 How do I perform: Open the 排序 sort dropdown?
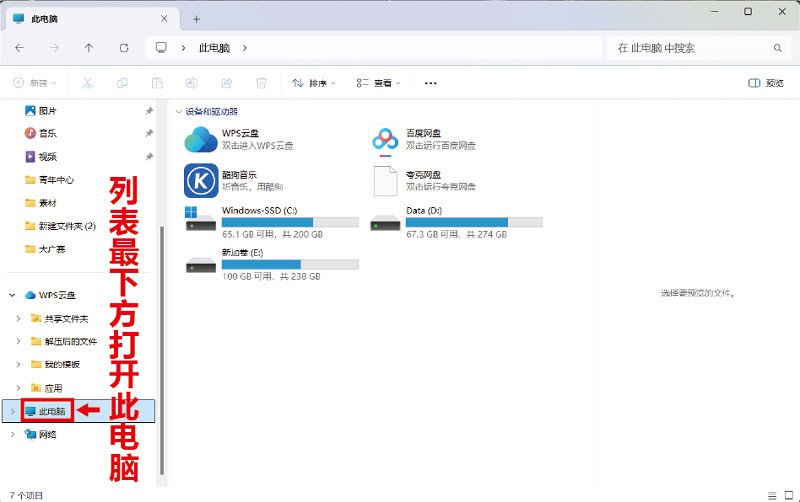tap(313, 83)
